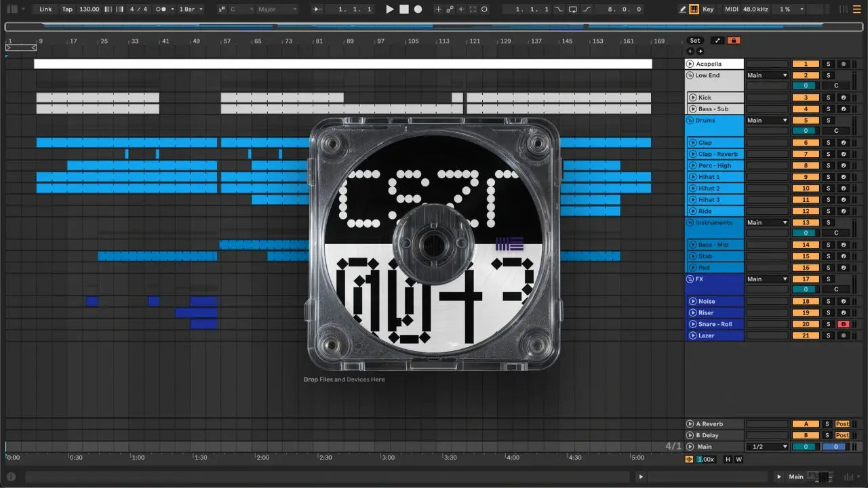
Task: Enable the metronome
Action: (x=160, y=9)
